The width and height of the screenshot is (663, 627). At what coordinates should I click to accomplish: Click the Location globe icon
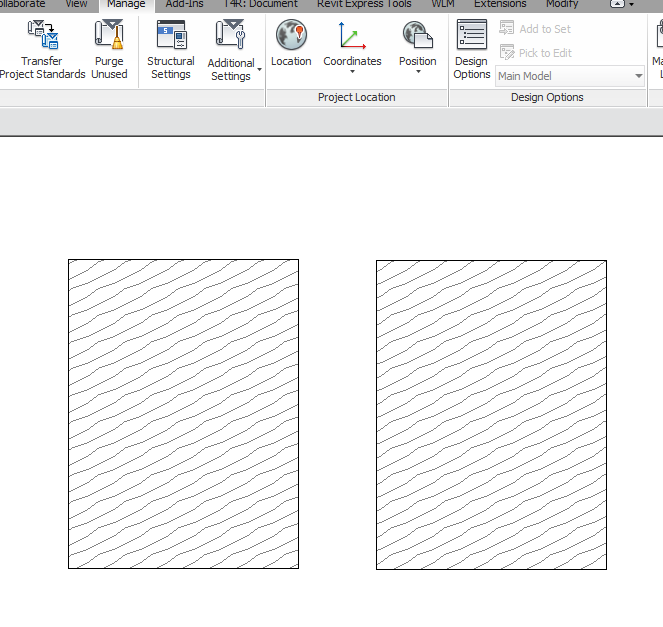[291, 35]
